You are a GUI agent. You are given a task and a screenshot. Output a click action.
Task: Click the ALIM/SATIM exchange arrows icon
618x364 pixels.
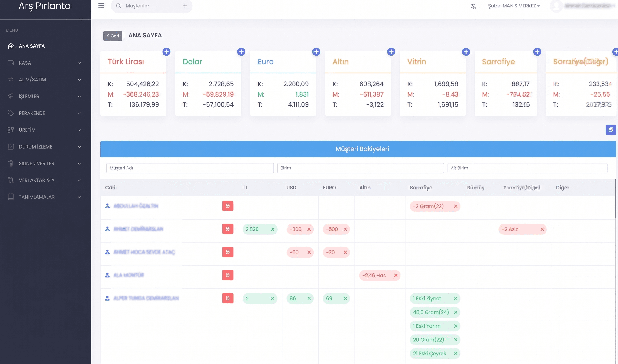[x=10, y=79]
